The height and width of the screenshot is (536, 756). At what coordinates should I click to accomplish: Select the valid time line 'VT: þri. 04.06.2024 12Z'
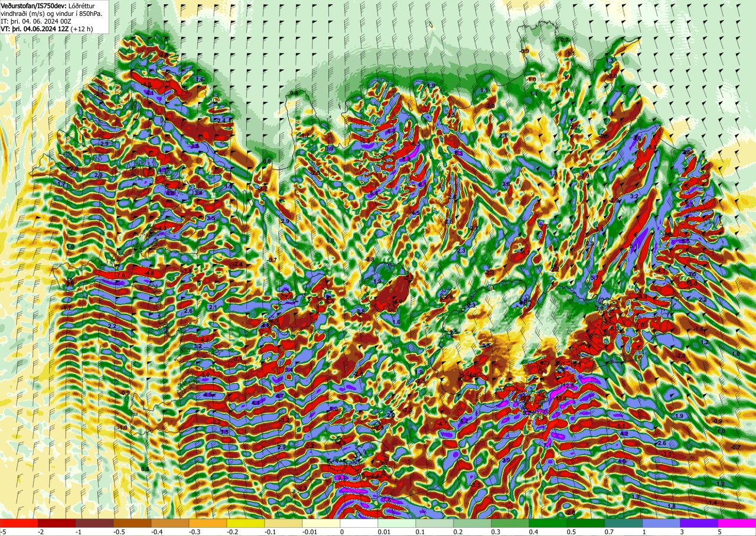point(35,28)
